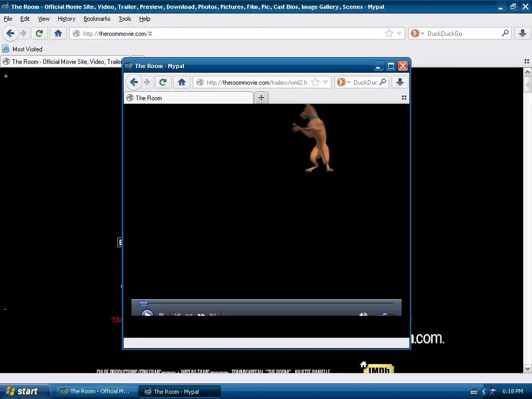Open tab groups icon in popup window
The image size is (532, 399).
tap(404, 98)
